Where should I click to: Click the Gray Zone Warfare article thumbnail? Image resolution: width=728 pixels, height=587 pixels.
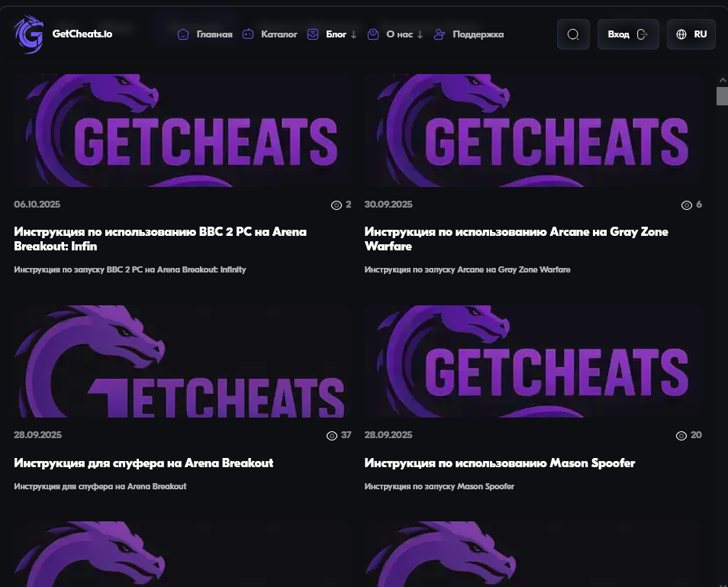point(533,131)
